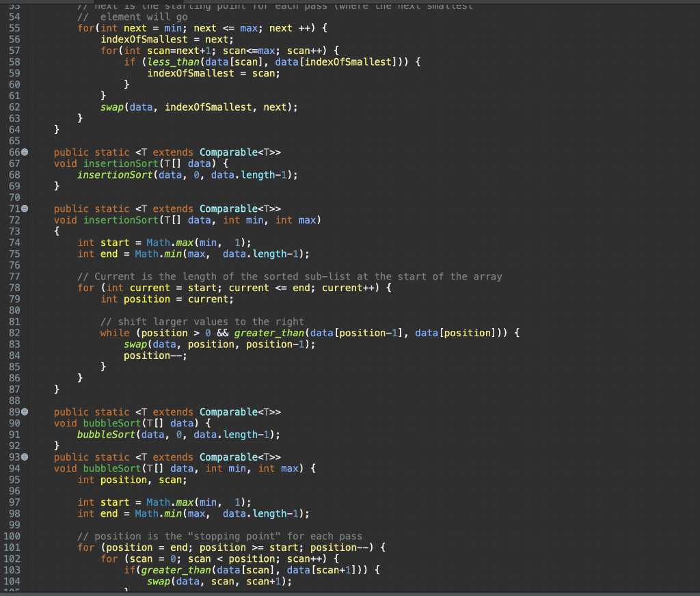Click line number 82 in the gutter
Viewport: 700px width, 596px height.
[14, 333]
